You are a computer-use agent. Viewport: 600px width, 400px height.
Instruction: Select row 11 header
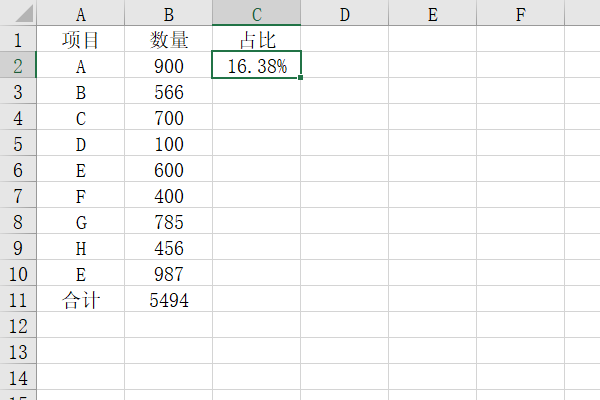point(18,299)
